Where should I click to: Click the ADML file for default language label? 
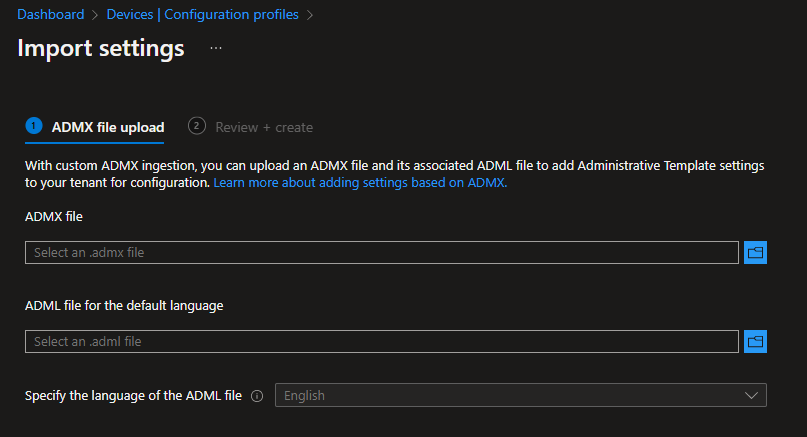click(x=124, y=305)
